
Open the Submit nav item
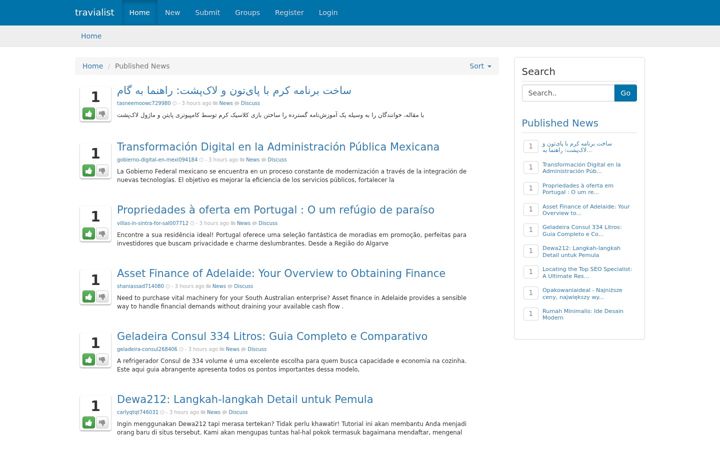point(208,12)
